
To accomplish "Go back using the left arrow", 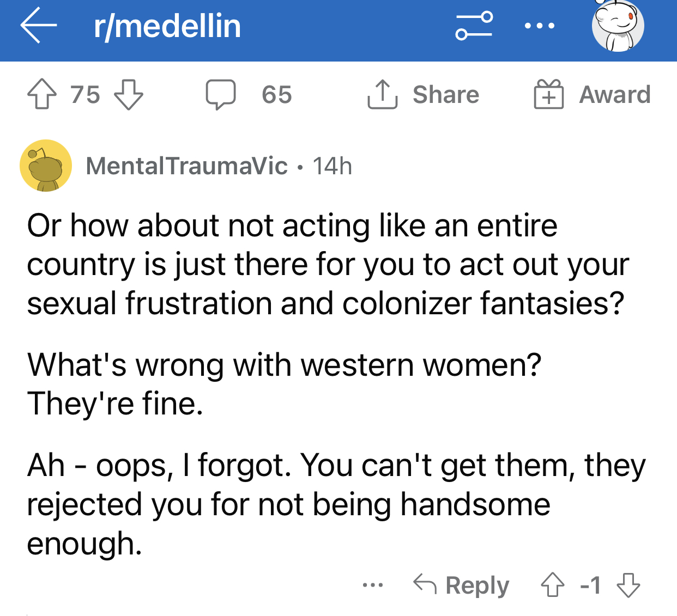I will click(39, 26).
